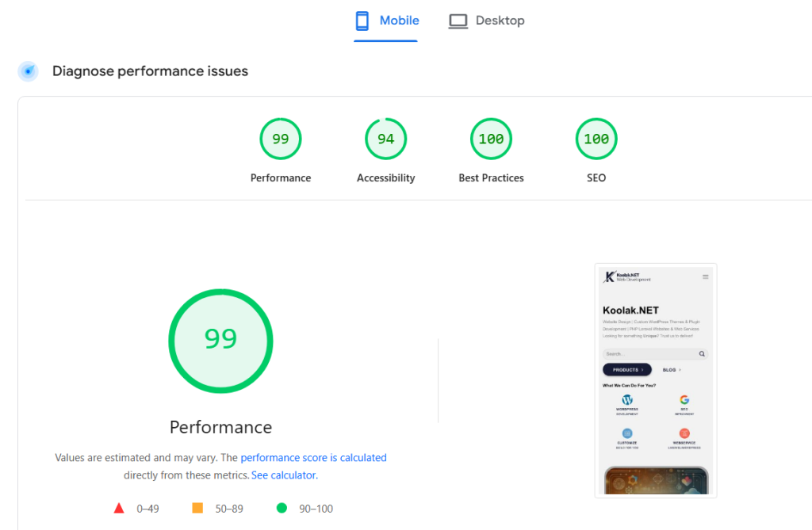Open the 'performance score is calculated' link
The height and width of the screenshot is (530, 812).
(313, 458)
